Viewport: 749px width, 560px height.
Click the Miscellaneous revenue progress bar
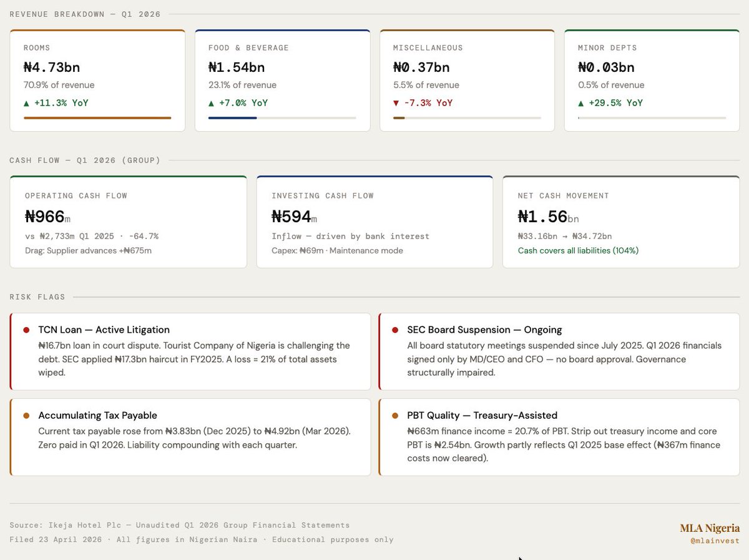(x=467, y=117)
